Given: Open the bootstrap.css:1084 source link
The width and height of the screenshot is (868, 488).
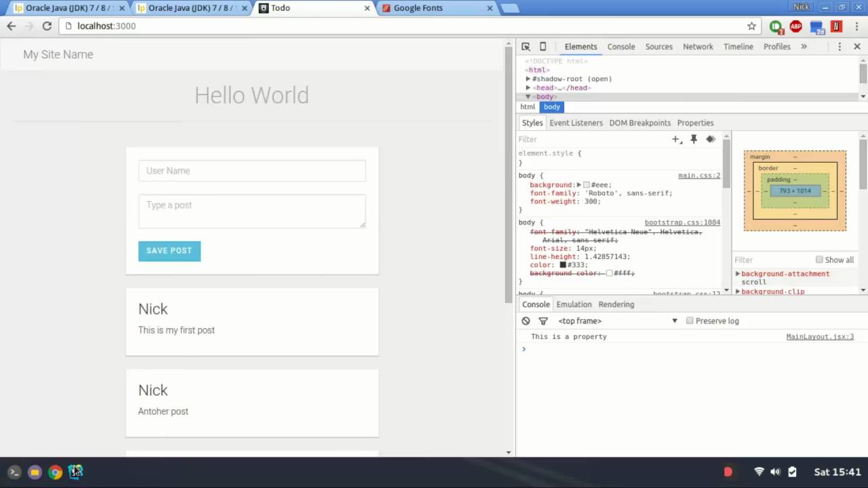Looking at the screenshot, I should coord(682,222).
